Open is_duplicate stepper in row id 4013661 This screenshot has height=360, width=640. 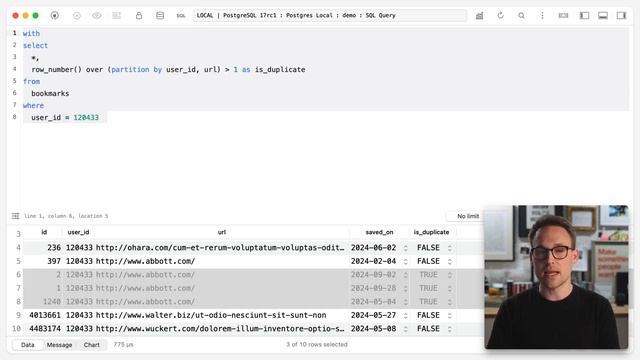tap(449, 315)
